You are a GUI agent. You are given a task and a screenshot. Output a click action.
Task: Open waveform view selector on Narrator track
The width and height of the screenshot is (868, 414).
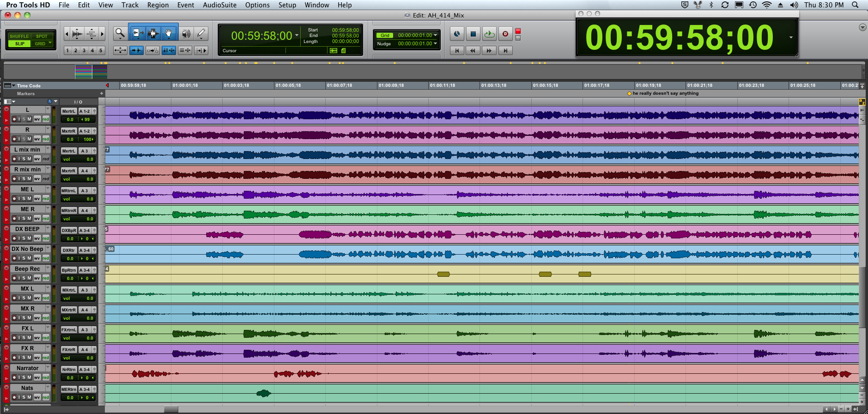tap(37, 377)
